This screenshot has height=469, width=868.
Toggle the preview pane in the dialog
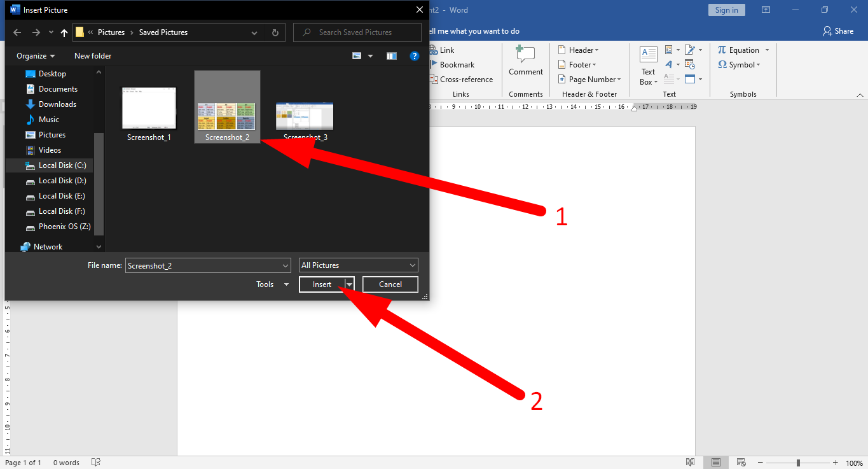pyautogui.click(x=391, y=55)
